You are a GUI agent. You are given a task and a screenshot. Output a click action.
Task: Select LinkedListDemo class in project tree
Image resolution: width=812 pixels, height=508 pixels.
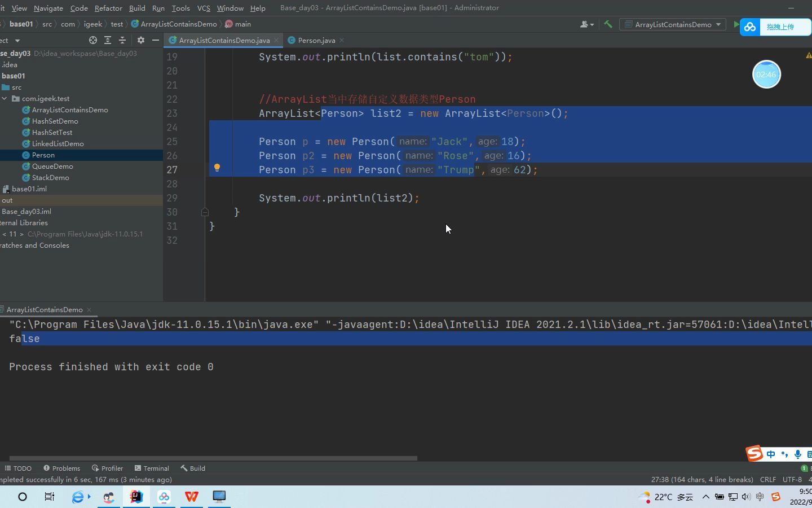pyautogui.click(x=58, y=144)
